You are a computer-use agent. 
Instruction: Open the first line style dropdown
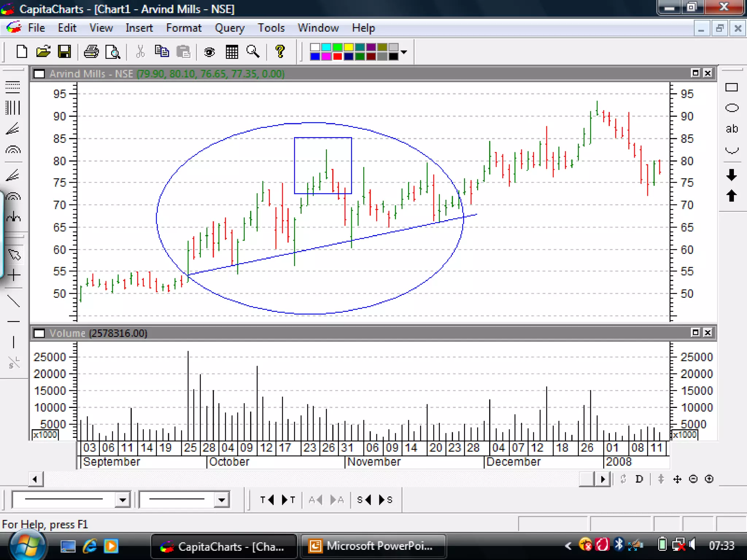tap(123, 500)
